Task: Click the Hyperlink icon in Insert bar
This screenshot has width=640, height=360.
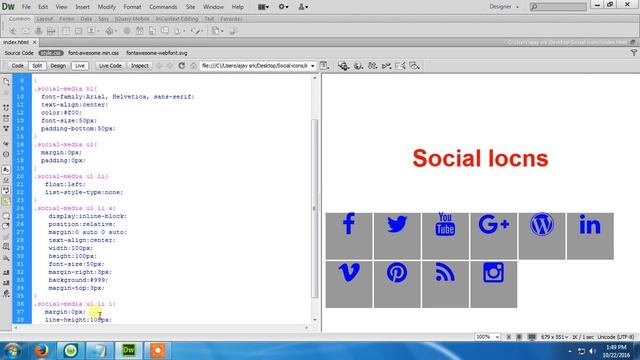Action: (13, 31)
